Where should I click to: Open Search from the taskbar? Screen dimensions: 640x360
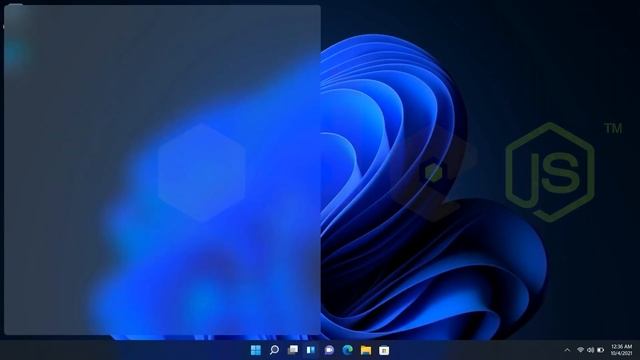pos(274,350)
